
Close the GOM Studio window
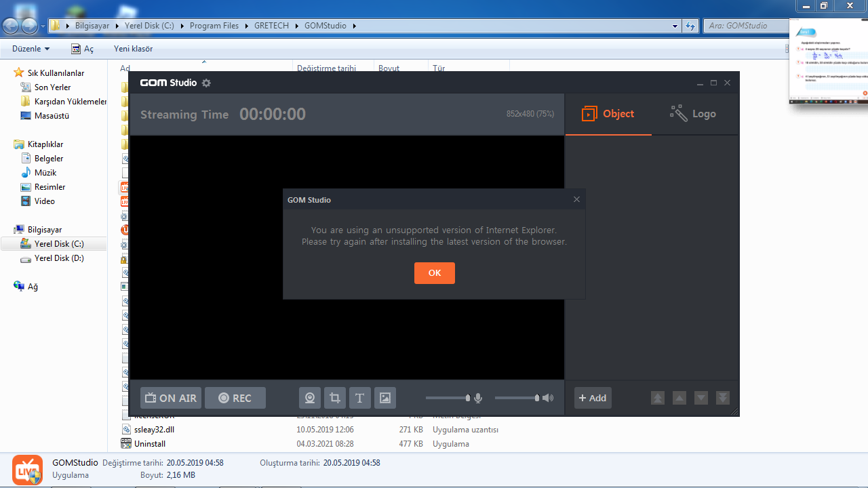coord(727,83)
